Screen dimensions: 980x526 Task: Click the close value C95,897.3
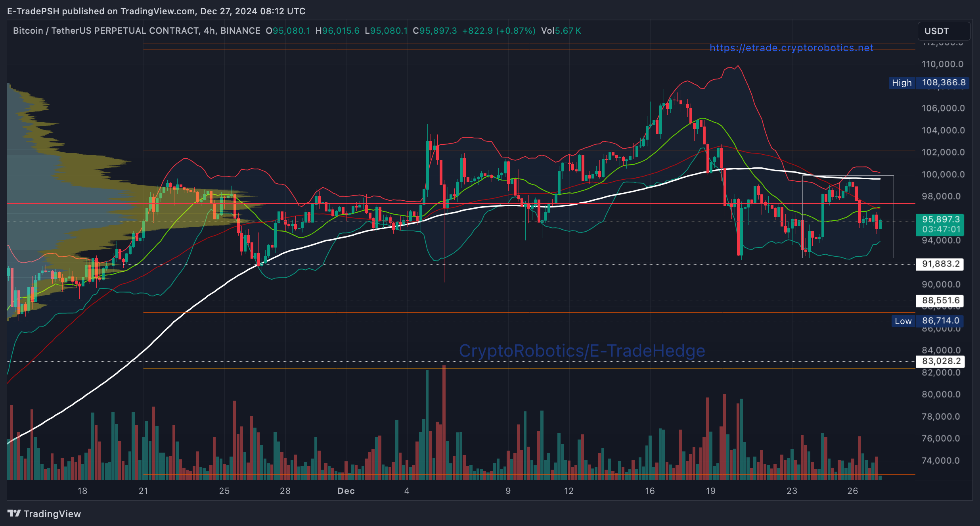tap(435, 31)
